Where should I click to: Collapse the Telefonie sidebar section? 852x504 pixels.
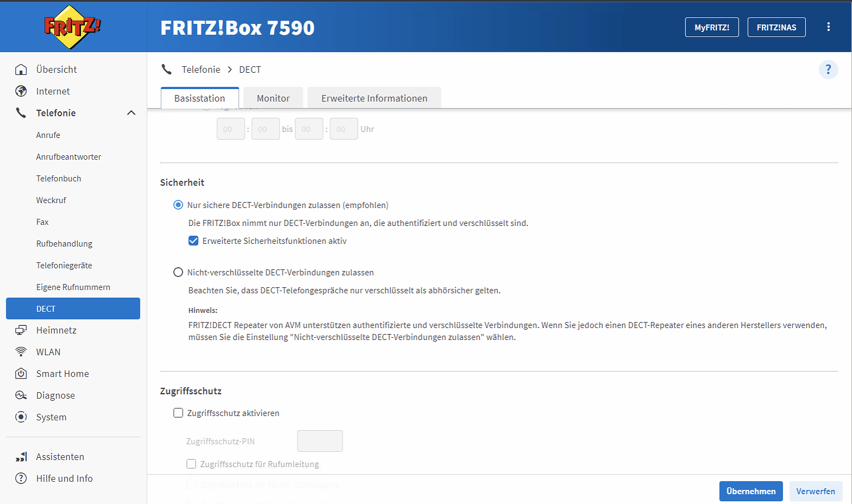coord(131,113)
